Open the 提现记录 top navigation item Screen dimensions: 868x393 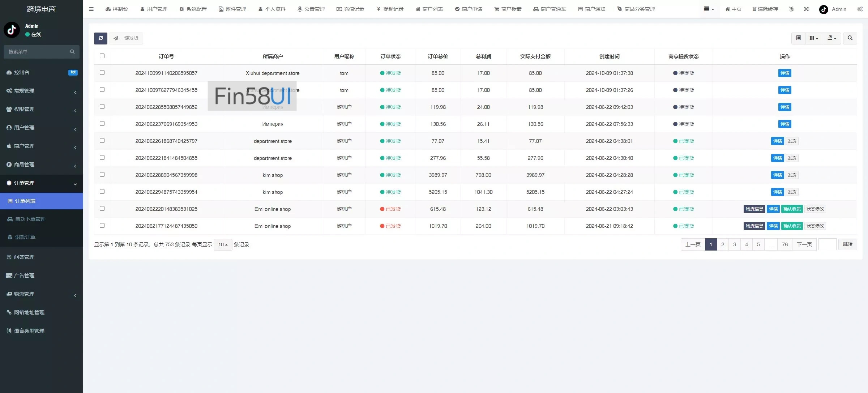(x=390, y=9)
